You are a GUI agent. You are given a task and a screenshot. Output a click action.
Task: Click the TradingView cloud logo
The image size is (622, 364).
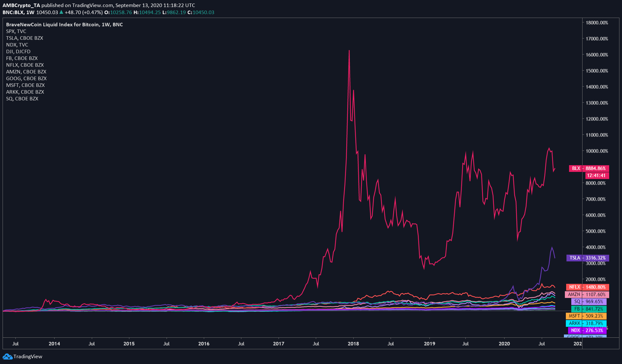tap(7, 356)
